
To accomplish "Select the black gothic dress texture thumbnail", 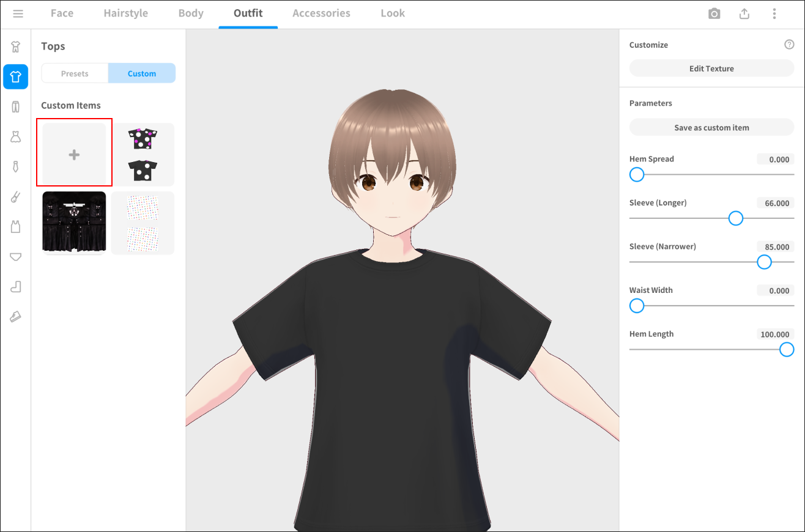I will (74, 222).
